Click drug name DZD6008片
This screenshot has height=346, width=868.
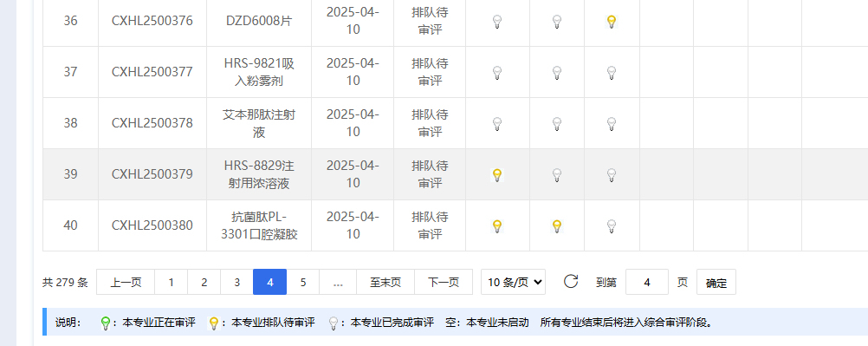pyautogui.click(x=259, y=21)
